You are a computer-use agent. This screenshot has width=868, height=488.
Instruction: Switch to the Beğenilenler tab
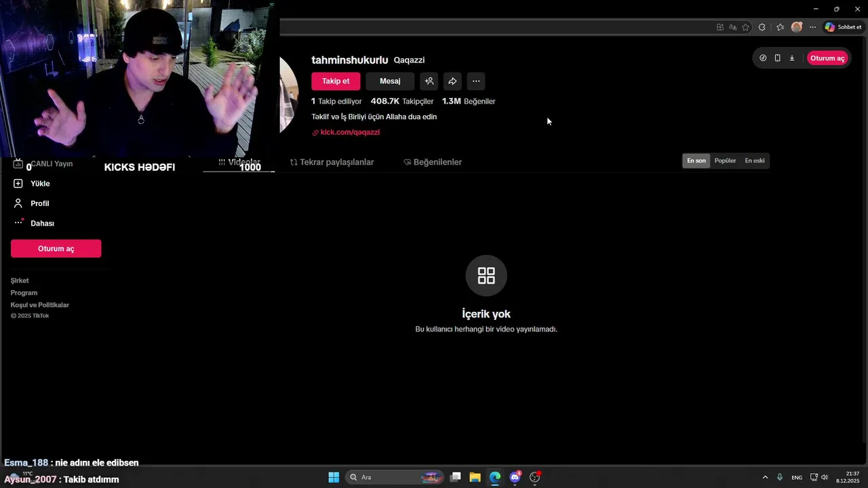point(433,162)
